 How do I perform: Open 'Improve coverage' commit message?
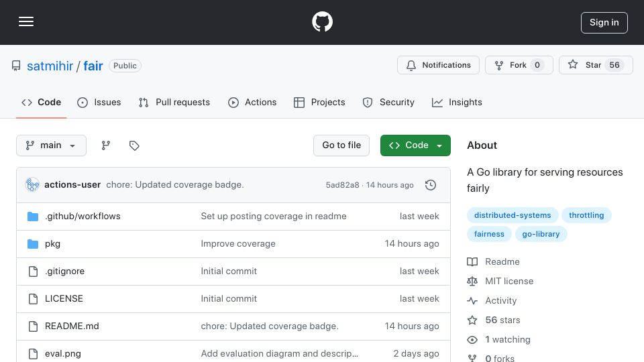click(237, 244)
